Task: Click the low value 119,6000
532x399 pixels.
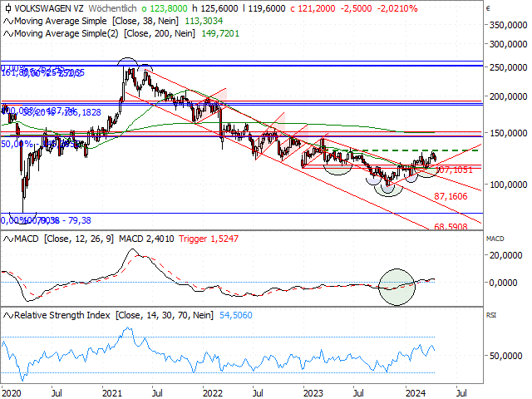Action: pos(267,9)
